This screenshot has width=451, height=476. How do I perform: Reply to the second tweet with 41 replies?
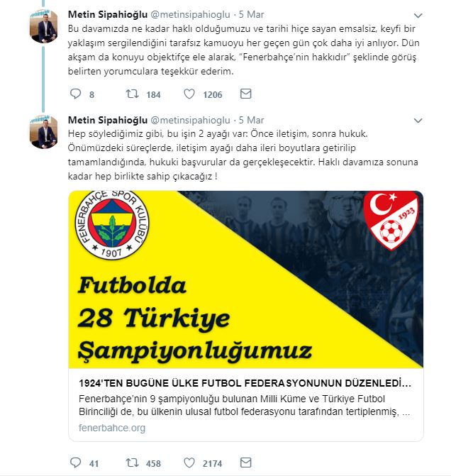(x=75, y=463)
